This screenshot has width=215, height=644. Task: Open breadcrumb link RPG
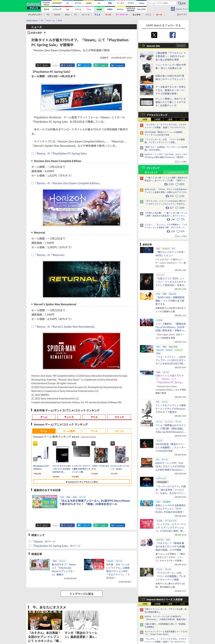(60, 21)
